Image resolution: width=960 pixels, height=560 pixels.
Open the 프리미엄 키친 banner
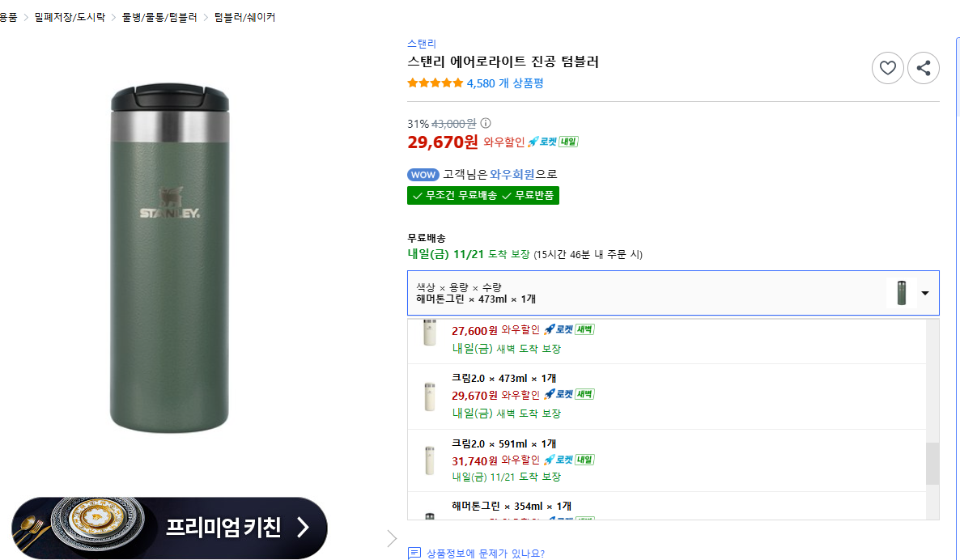169,528
